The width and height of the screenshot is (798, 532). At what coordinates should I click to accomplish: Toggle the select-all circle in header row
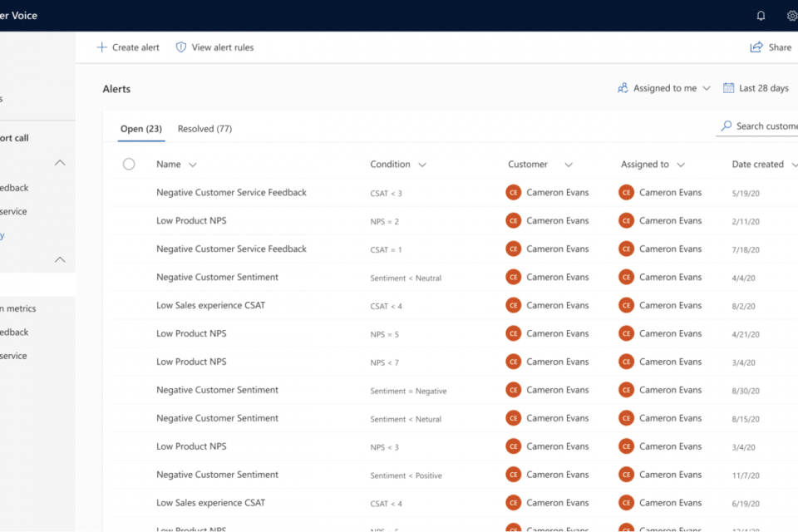[129, 165]
